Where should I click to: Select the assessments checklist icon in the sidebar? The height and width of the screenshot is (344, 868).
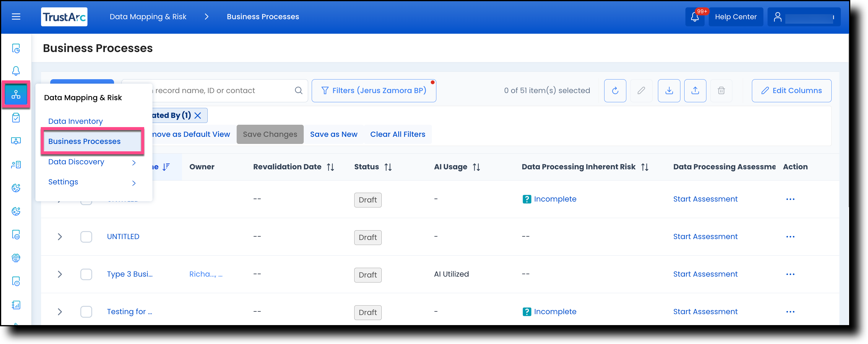[16, 118]
